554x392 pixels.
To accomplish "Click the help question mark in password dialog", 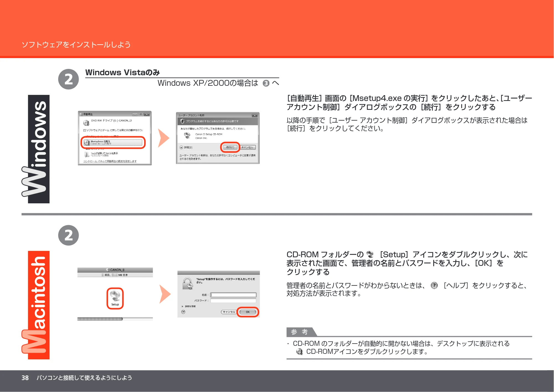I will coord(183,312).
